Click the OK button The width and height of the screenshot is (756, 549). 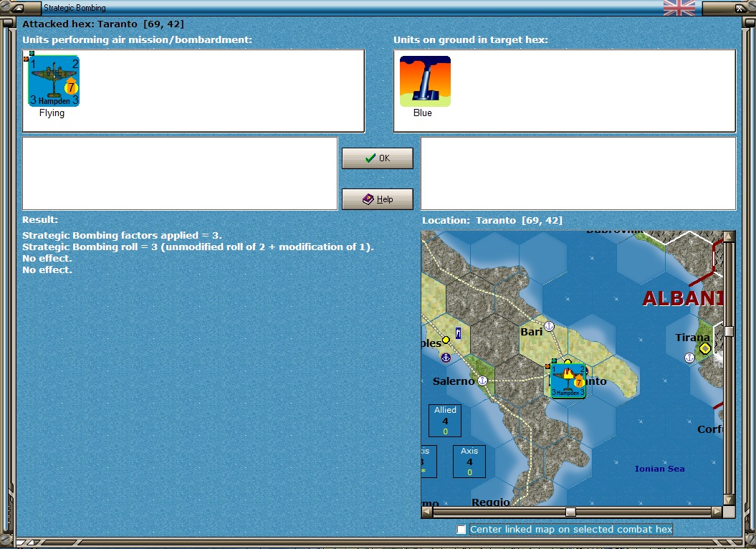click(x=378, y=158)
